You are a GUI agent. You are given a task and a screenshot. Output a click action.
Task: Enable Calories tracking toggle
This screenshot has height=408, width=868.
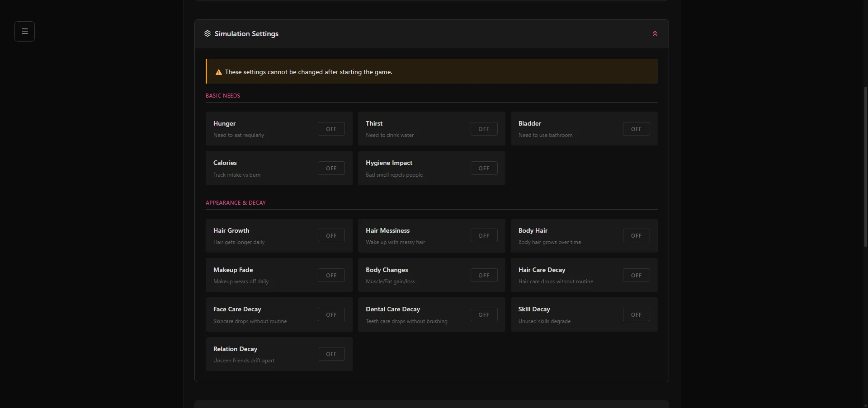(x=331, y=168)
